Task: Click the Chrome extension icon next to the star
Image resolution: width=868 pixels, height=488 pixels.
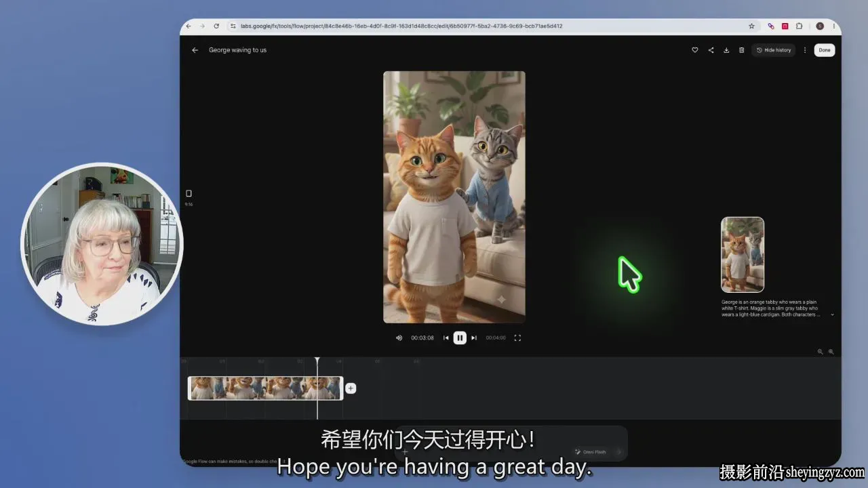Action: pyautogui.click(x=771, y=26)
